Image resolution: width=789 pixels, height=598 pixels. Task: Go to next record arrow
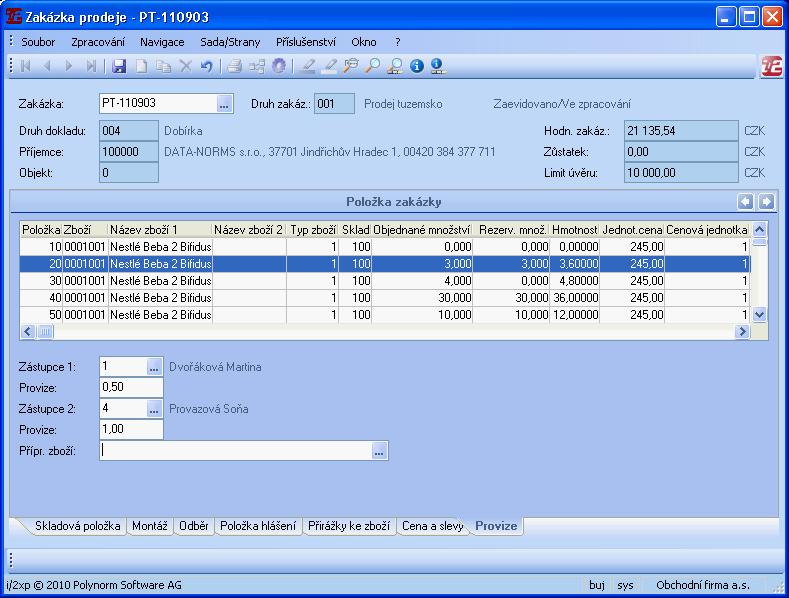click(69, 66)
